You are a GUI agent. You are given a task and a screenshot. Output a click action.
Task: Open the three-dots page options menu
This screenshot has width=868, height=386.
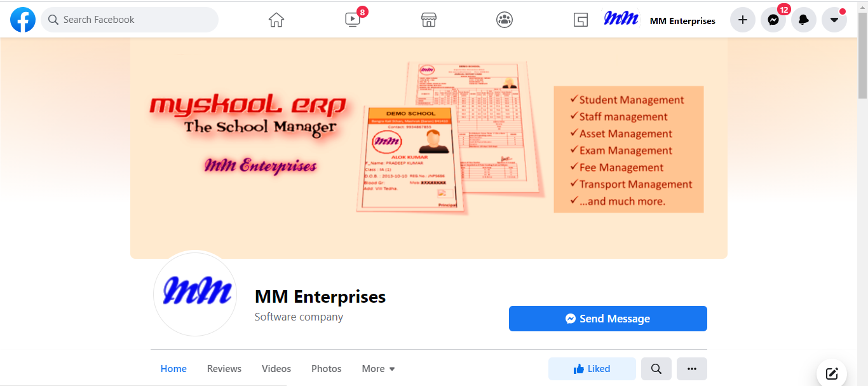point(692,369)
